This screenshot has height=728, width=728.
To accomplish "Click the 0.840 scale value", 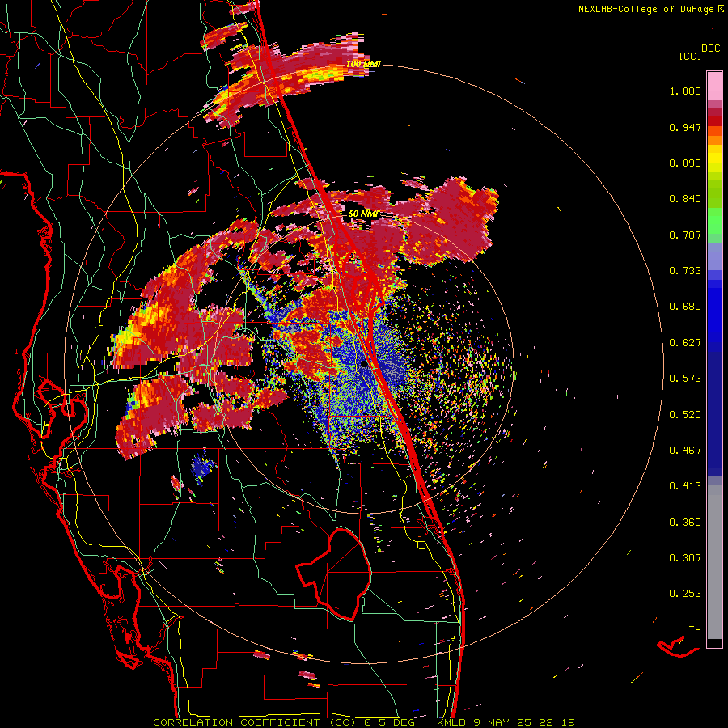I will coord(685,199).
